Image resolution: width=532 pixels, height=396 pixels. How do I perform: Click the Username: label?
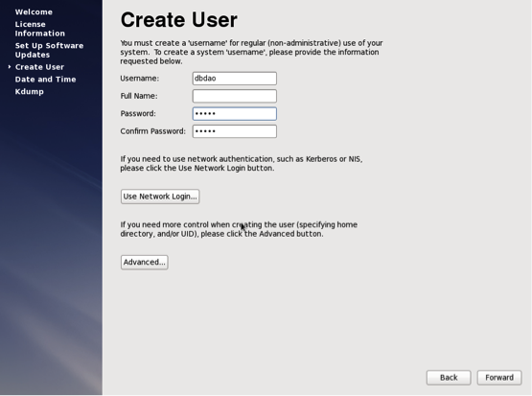click(x=139, y=79)
